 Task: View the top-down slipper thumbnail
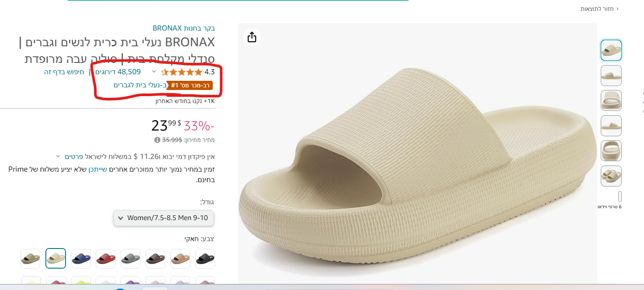[x=611, y=151]
